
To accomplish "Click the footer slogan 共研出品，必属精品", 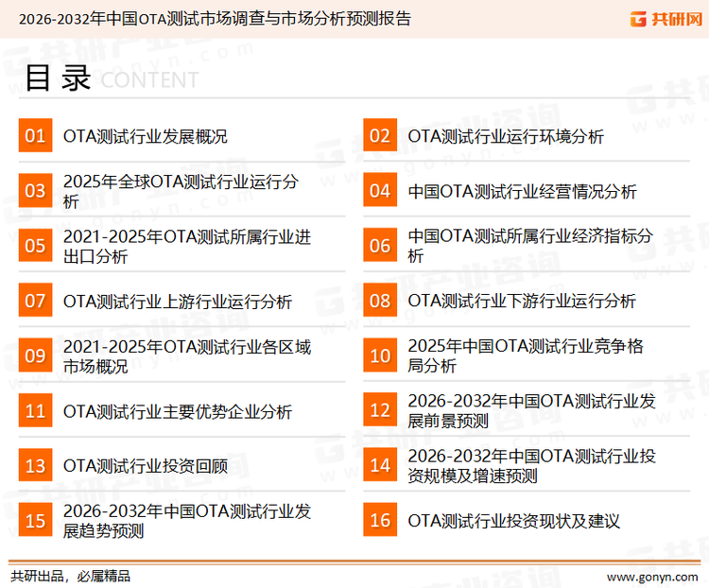I will tap(71, 577).
